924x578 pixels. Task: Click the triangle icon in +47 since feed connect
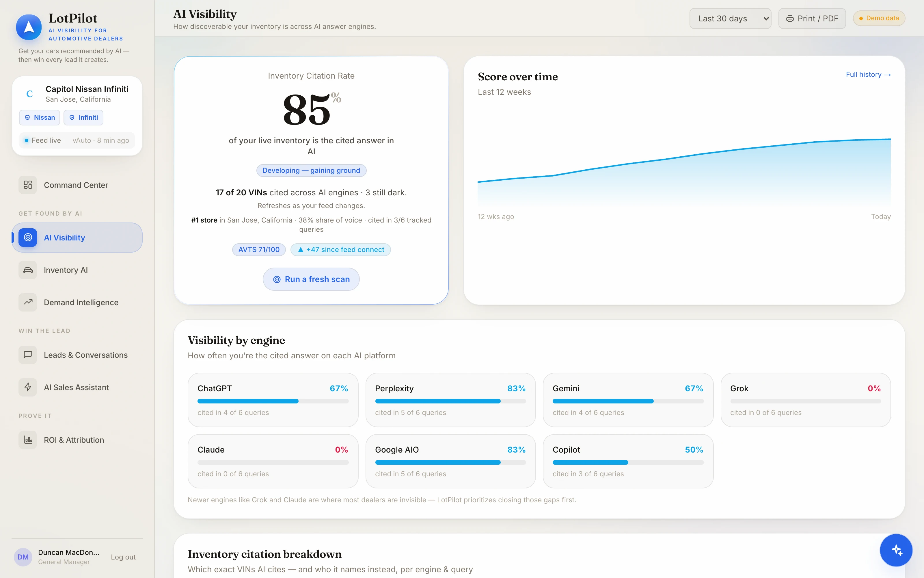(x=301, y=250)
